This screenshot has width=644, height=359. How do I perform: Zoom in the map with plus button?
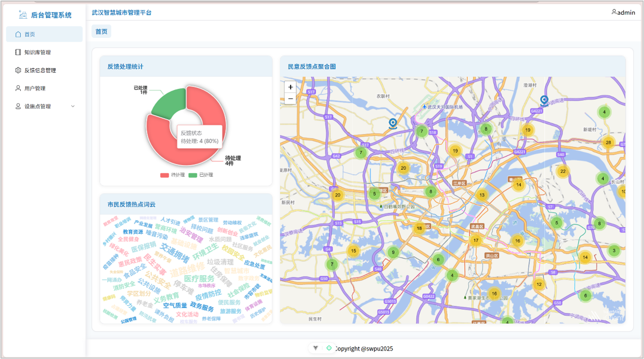pyautogui.click(x=290, y=87)
